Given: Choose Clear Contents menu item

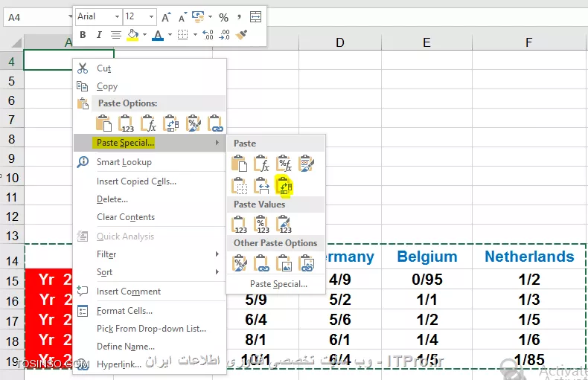Looking at the screenshot, I should 150,217.
